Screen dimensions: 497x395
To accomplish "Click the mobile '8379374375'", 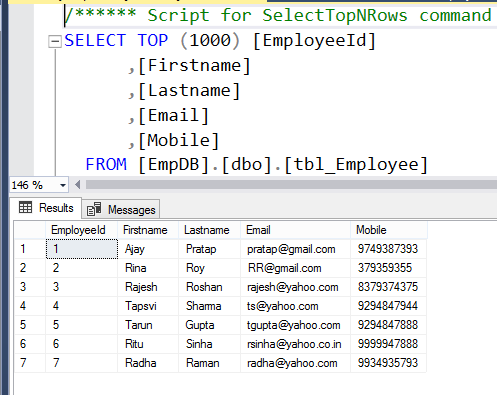I will click(388, 287).
